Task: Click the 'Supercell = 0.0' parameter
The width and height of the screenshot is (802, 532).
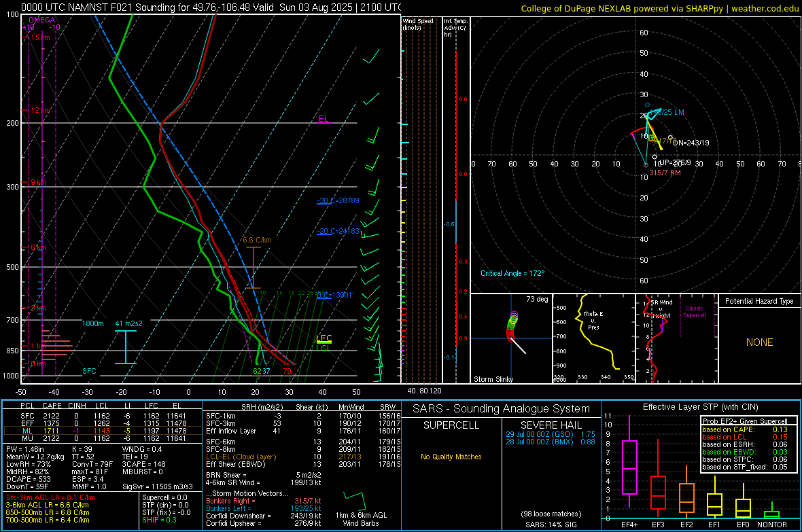Action: point(164,498)
